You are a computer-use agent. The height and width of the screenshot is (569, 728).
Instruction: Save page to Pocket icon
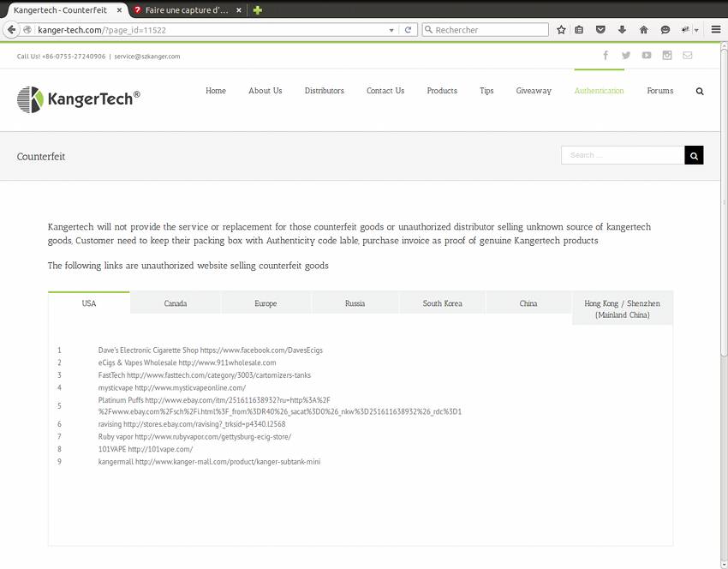[600, 30]
